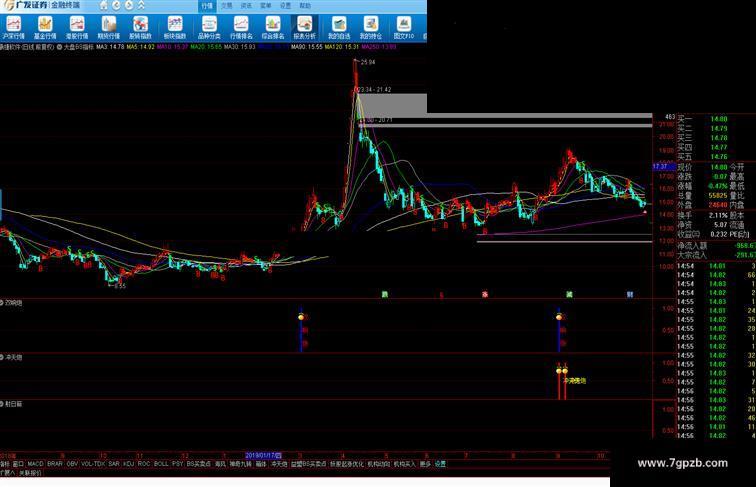Switch to the MACD indicator tab
756x487 pixels.
(x=35, y=463)
